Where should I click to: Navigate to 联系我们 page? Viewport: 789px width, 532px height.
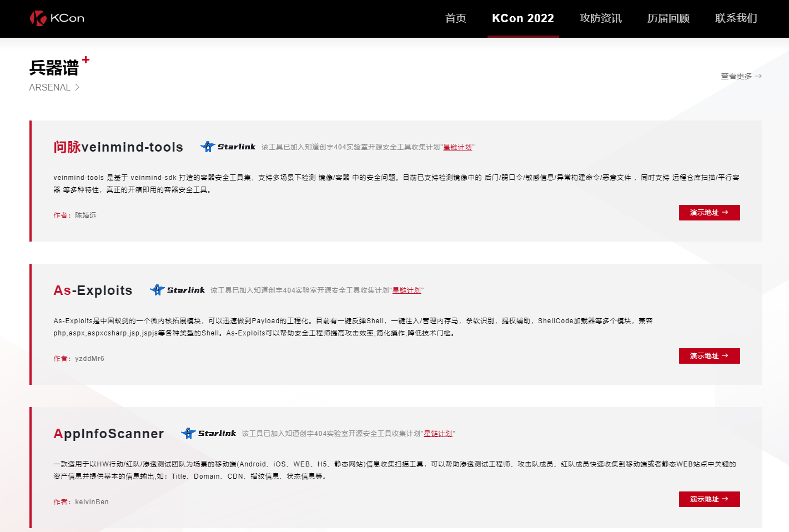[736, 18]
